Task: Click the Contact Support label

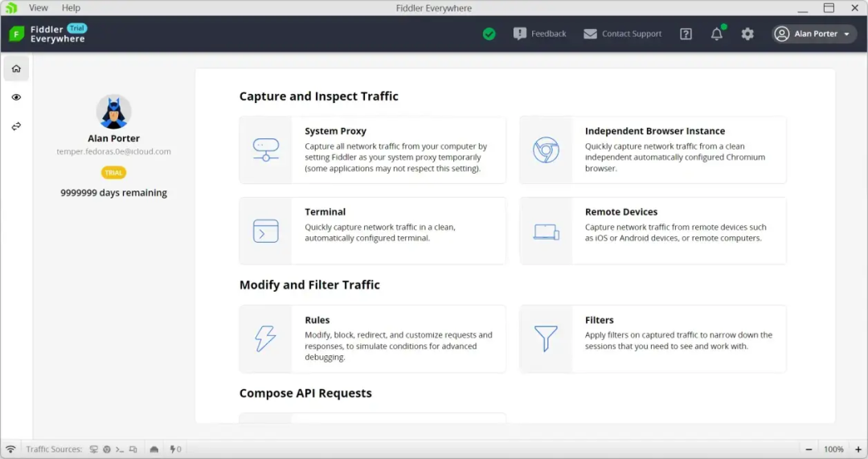Action: pos(632,34)
